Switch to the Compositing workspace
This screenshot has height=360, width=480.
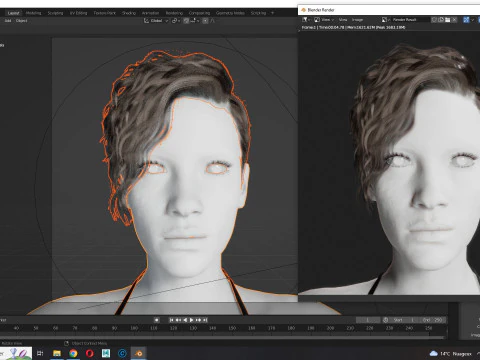point(199,13)
